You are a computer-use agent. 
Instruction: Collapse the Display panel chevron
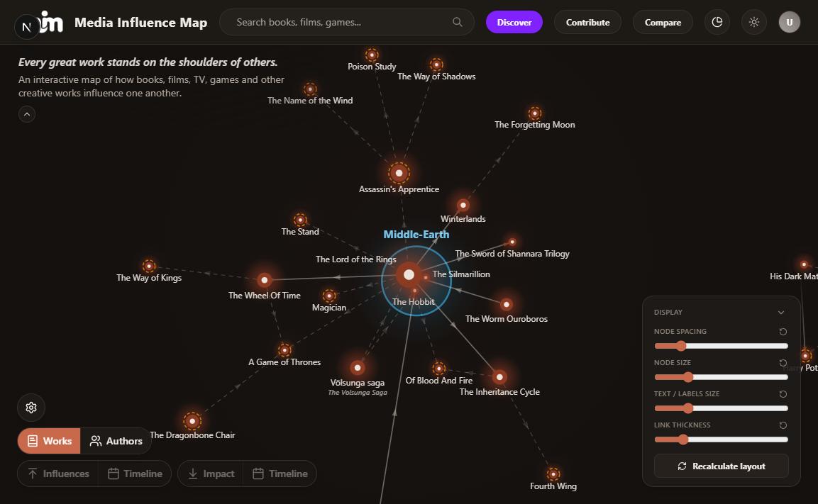781,312
